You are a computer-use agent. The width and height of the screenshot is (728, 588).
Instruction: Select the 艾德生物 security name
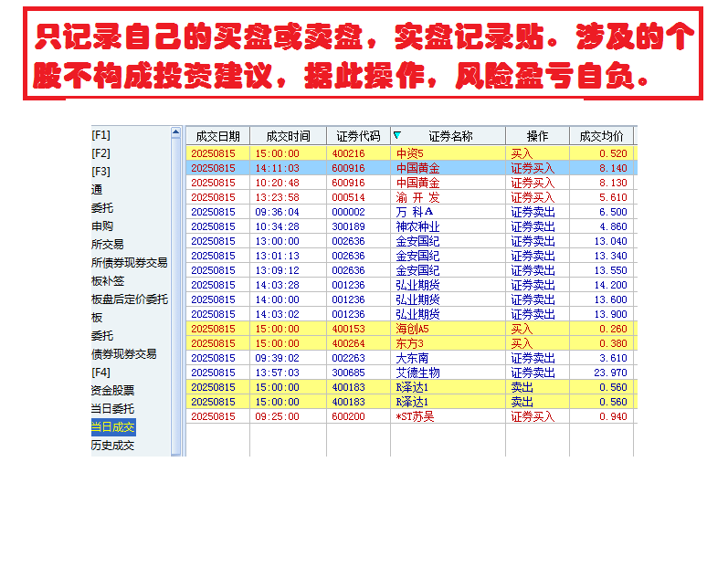[x=417, y=373]
